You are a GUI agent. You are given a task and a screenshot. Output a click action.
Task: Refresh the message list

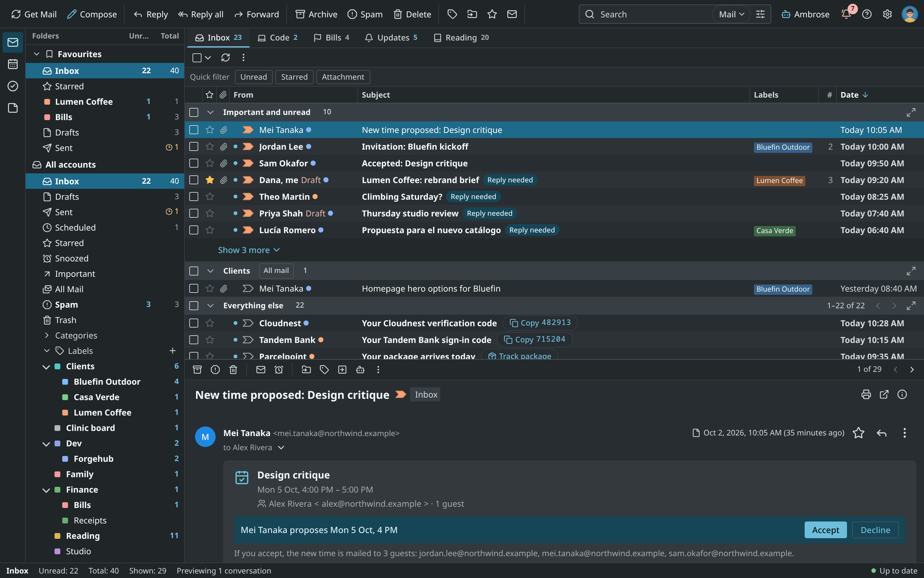coord(225,58)
